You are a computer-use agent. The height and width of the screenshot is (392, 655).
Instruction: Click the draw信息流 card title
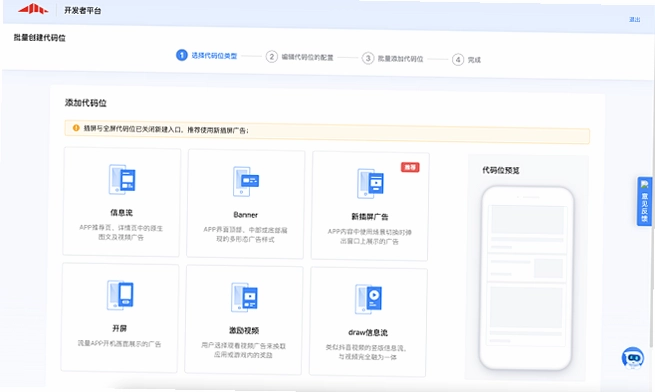368,333
